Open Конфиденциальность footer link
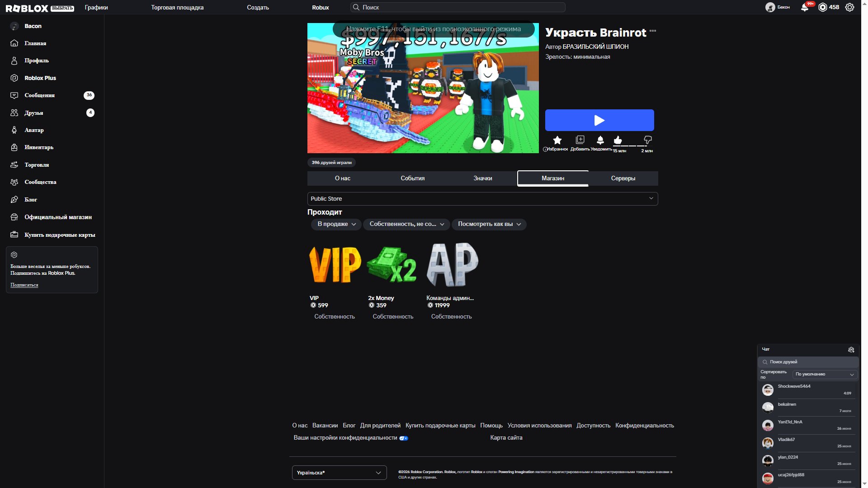Image resolution: width=868 pixels, height=488 pixels. [x=644, y=426]
